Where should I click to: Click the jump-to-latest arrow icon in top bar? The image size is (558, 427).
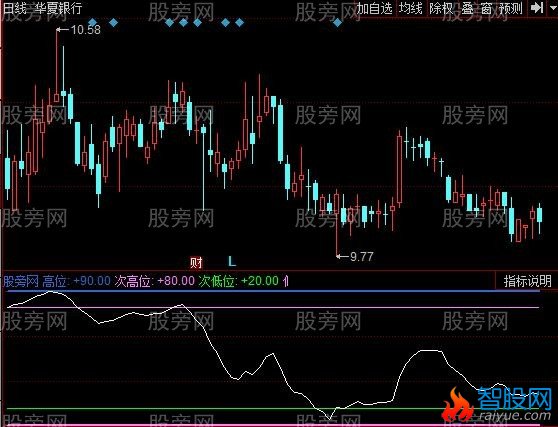pyautogui.click(x=536, y=8)
